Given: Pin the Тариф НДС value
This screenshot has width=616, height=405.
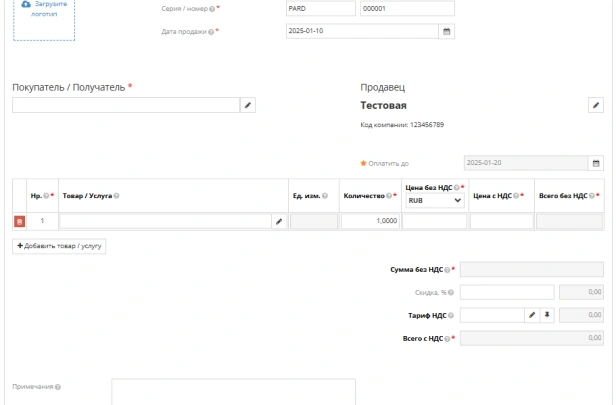Looking at the screenshot, I should point(546,315).
